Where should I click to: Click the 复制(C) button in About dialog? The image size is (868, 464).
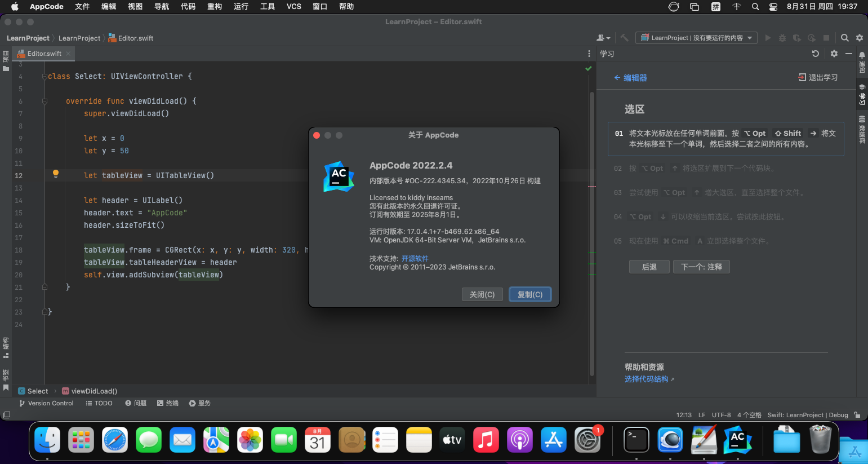pyautogui.click(x=530, y=294)
